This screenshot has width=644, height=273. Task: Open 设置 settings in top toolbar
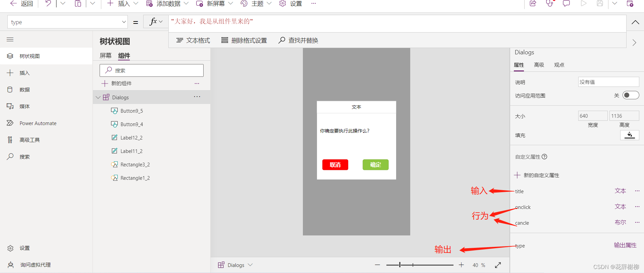tap(291, 3)
